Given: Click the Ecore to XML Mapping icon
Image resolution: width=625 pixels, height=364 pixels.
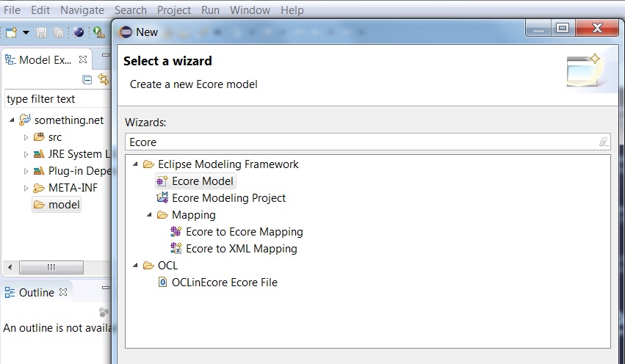Looking at the screenshot, I should pos(176,248).
